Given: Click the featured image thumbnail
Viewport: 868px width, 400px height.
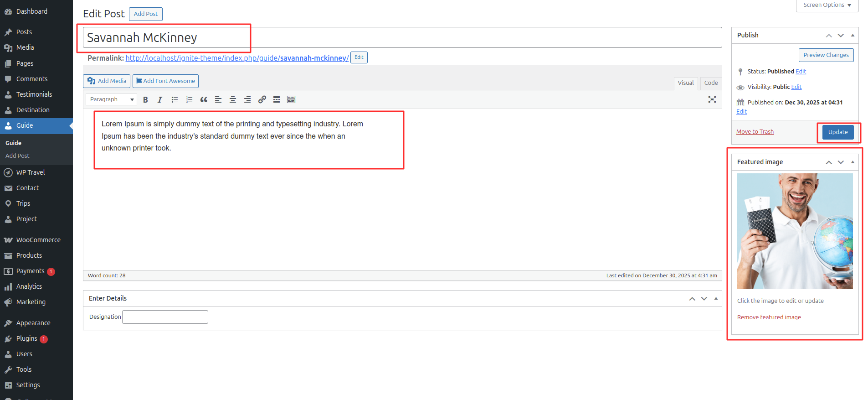Looking at the screenshot, I should [795, 231].
